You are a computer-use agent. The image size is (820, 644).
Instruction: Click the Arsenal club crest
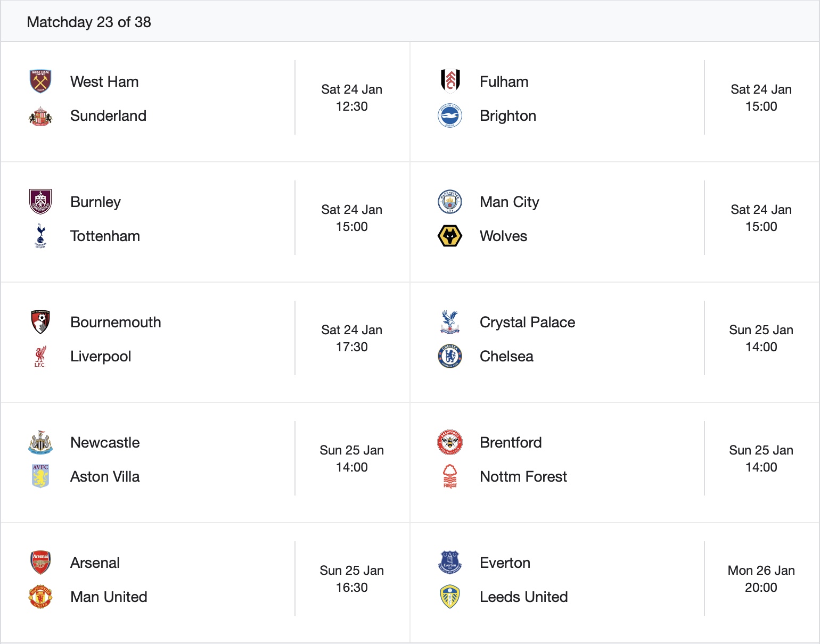[x=40, y=563]
